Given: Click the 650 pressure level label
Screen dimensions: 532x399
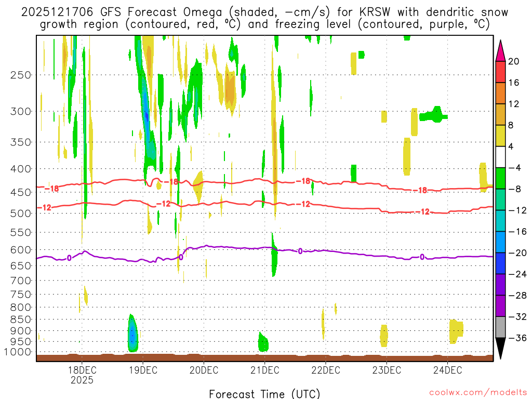Looking at the screenshot, I should pos(21,265).
